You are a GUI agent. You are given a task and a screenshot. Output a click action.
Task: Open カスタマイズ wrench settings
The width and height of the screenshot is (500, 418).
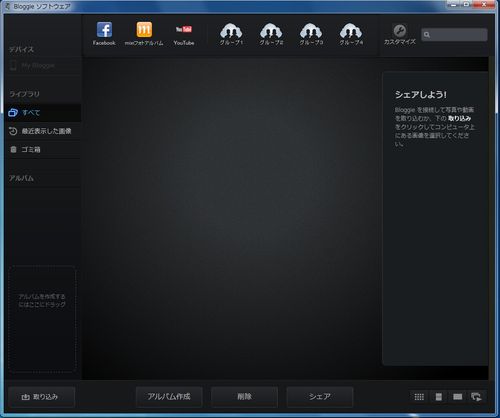point(400,31)
